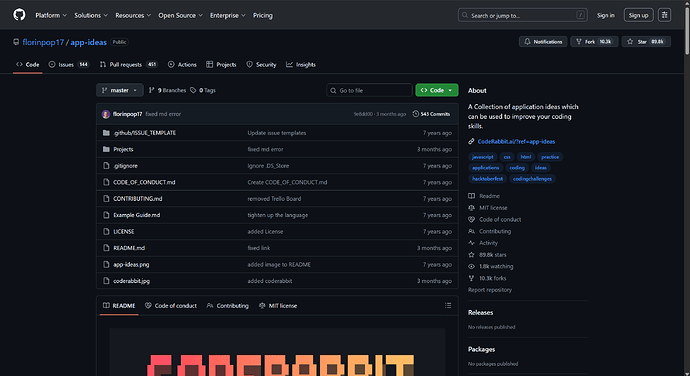
Task: Select the Contributing tab
Action: click(228, 306)
